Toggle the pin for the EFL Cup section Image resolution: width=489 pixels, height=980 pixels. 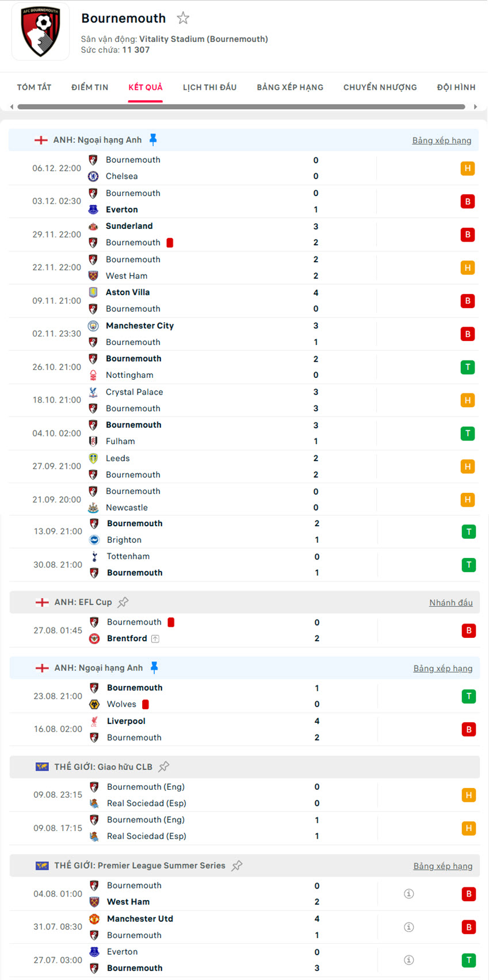click(123, 602)
